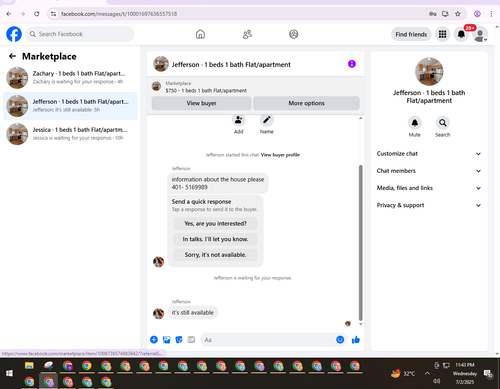Attach a photo with the image icon
Image resolution: width=500 pixels, height=389 pixels.
coord(166,340)
